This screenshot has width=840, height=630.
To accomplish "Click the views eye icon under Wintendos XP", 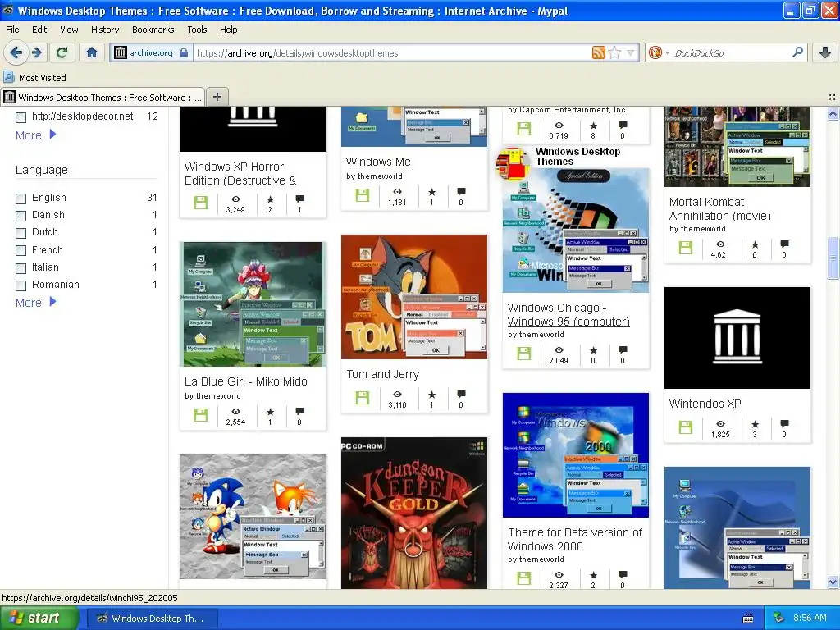I will click(720, 423).
